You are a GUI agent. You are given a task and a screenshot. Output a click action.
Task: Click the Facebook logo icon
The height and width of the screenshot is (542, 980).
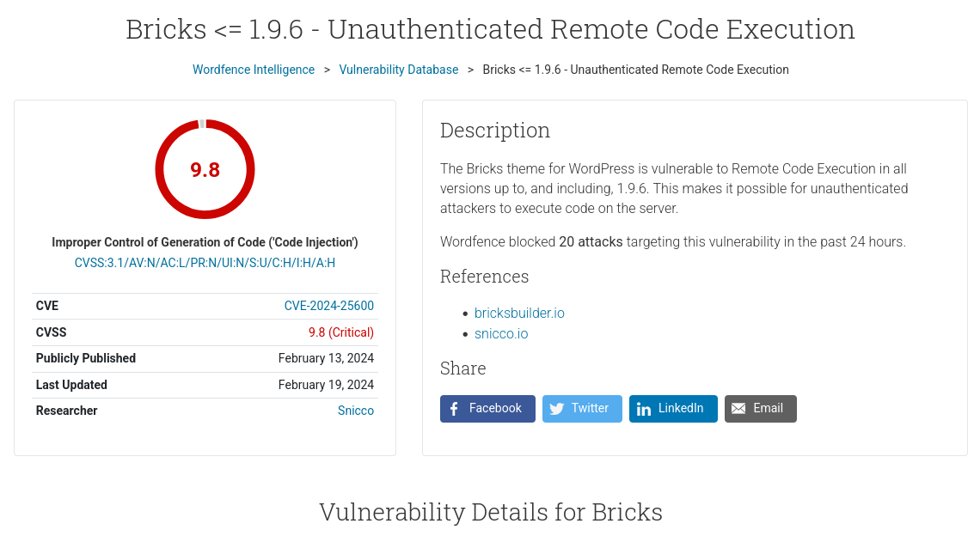(455, 409)
